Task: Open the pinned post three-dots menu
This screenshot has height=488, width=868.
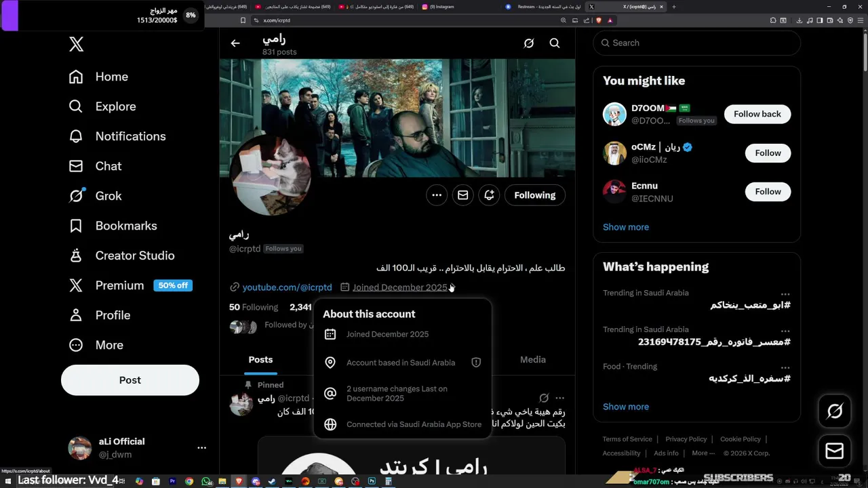Action: 560,398
